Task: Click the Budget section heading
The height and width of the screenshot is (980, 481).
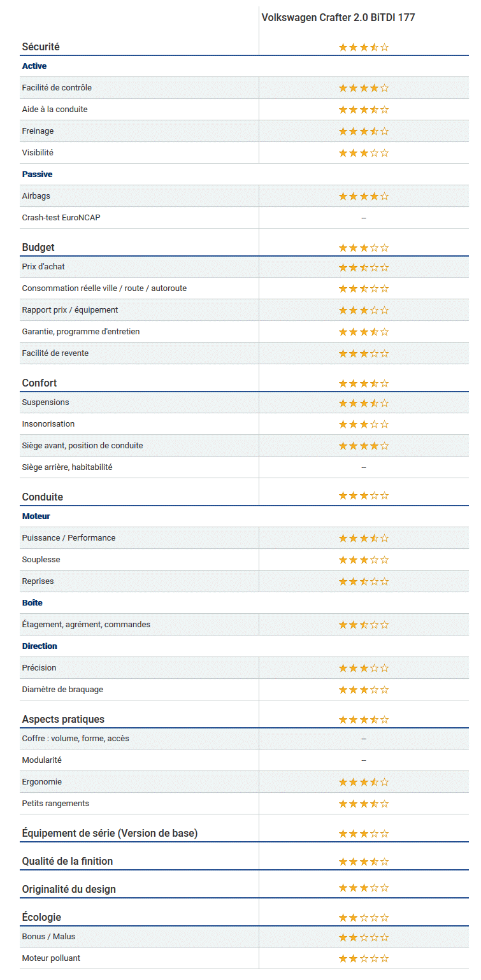Action: coord(38,248)
